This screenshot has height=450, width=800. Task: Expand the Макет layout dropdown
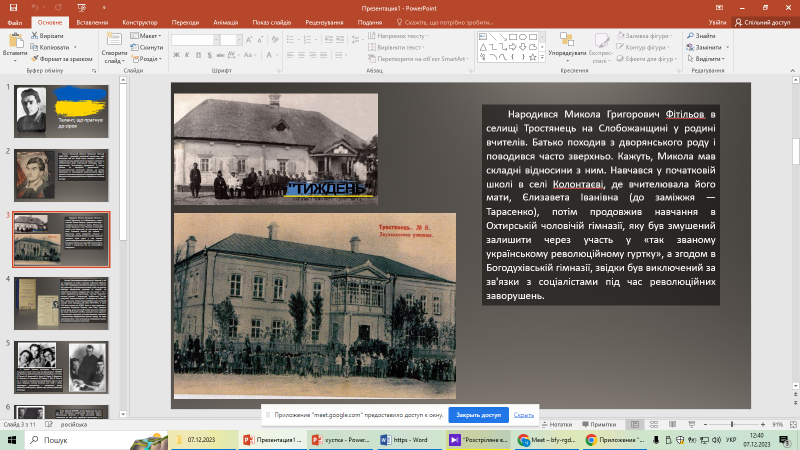[146, 36]
